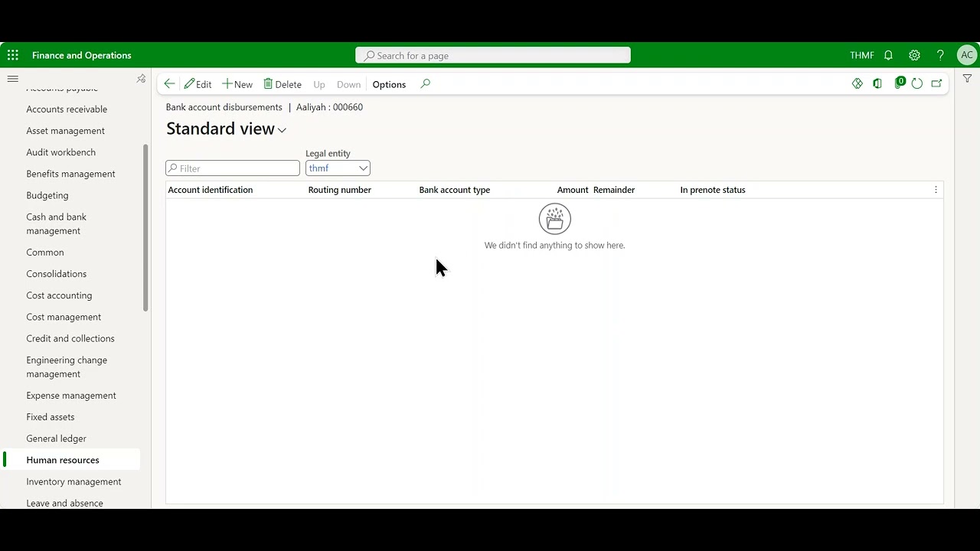The image size is (980, 551).
Task: Open page in new window icon
Action: [936, 83]
